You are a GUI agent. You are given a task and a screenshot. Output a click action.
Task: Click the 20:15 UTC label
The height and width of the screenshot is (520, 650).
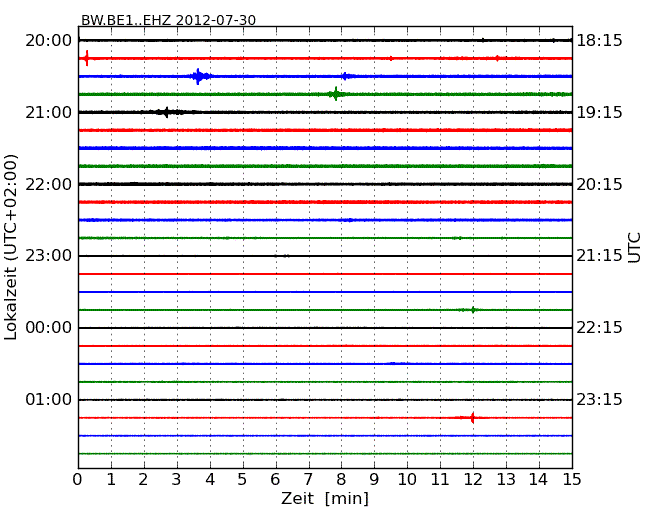point(599,184)
